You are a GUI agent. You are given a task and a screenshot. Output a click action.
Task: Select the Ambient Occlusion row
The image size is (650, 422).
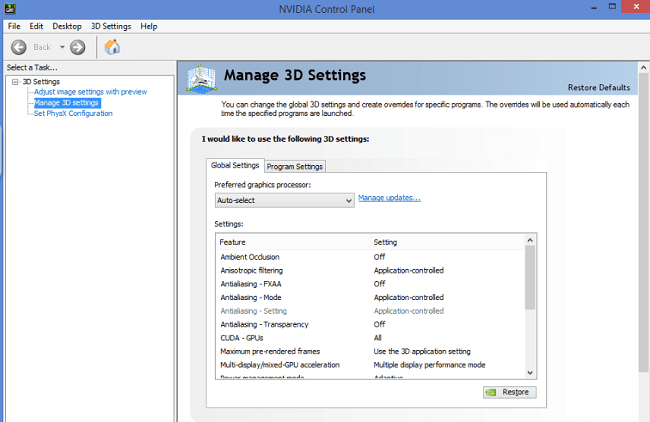click(370, 257)
